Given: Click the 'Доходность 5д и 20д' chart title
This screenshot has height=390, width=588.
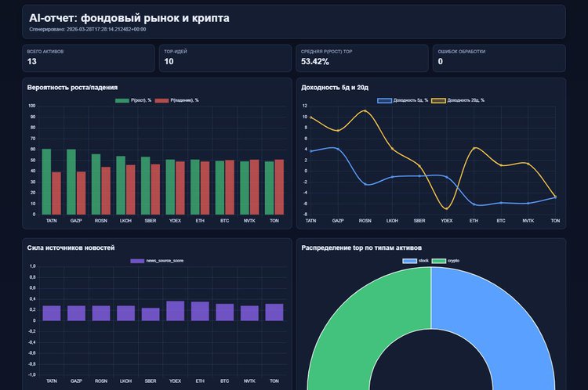Looking at the screenshot, I should tap(335, 87).
